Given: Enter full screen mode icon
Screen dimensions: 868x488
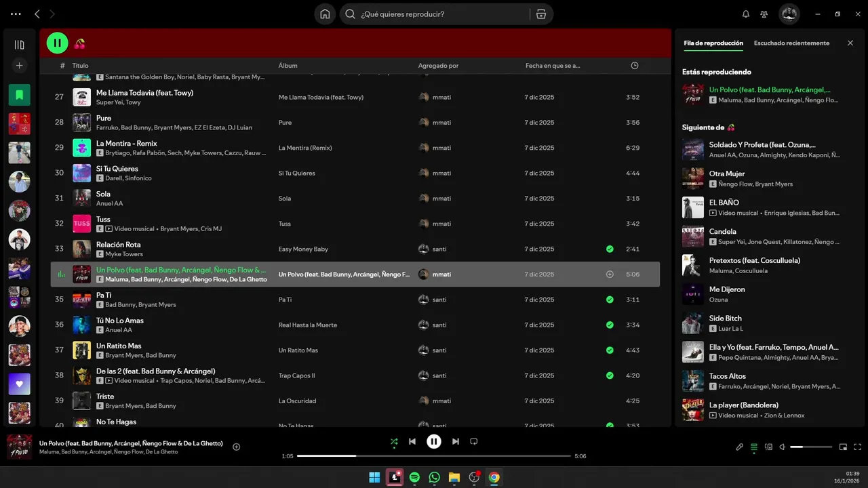Looking at the screenshot, I should coord(858,447).
